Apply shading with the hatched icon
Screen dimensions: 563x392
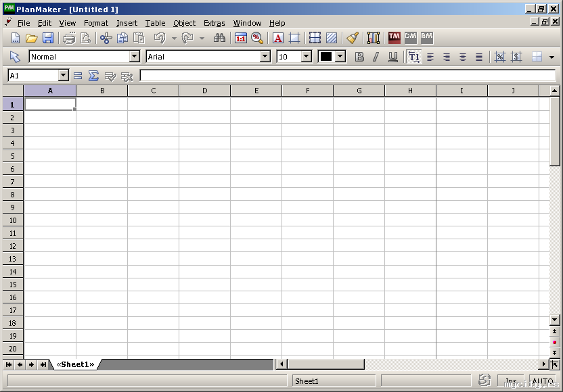tap(332, 38)
